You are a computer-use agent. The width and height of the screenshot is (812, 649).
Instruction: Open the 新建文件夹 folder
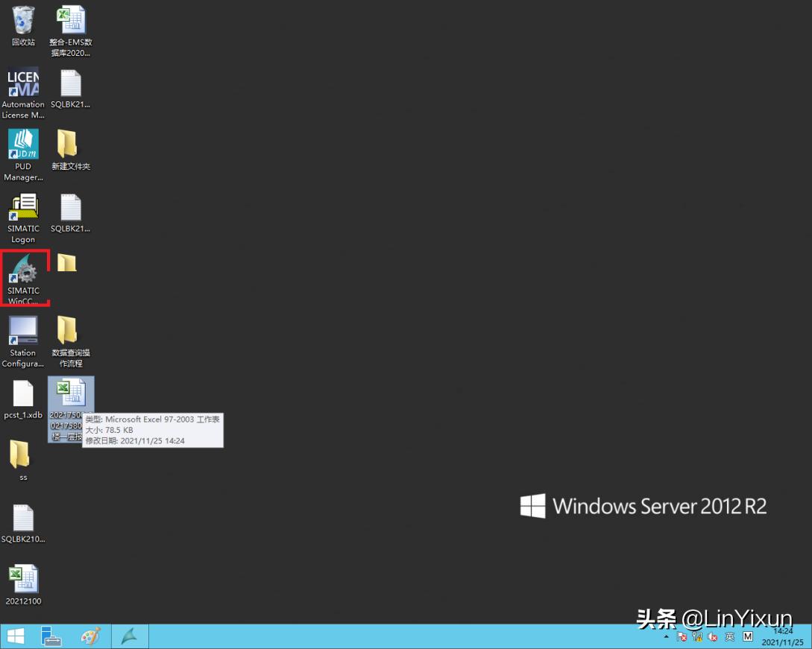71,150
